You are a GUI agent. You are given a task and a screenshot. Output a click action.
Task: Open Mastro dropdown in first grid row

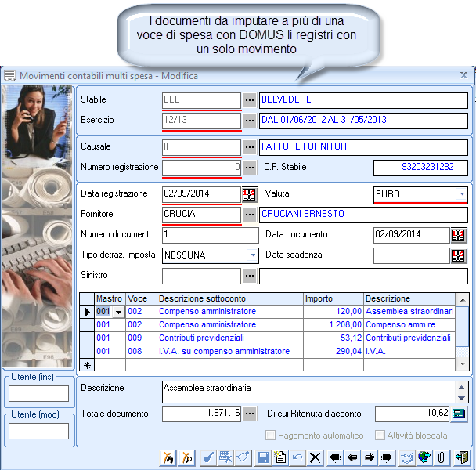(x=119, y=312)
